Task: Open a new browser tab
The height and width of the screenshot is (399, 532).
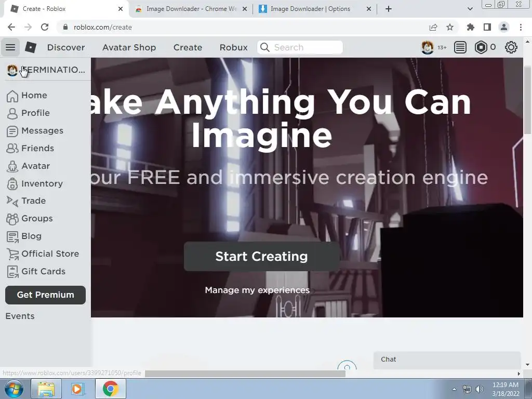Action: (389, 9)
